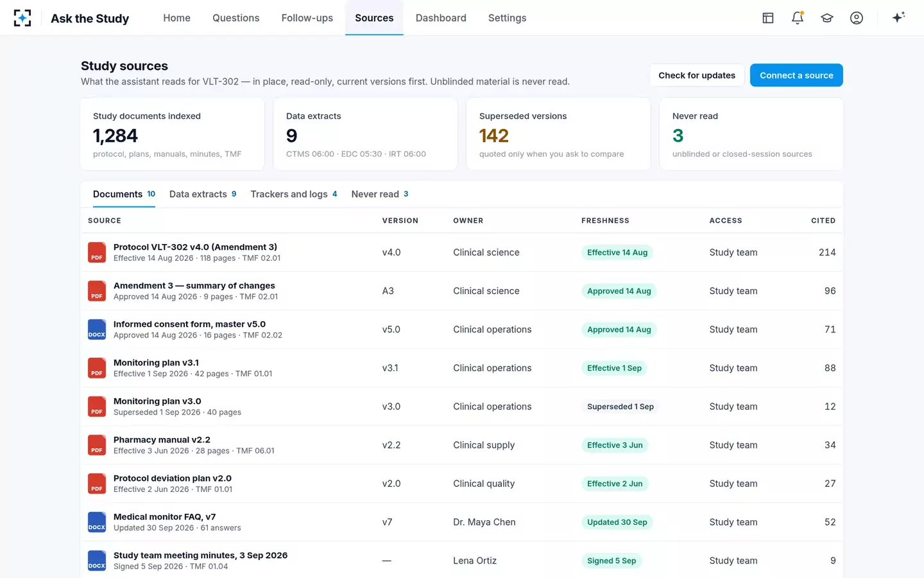Click Connect a source button

pos(796,75)
